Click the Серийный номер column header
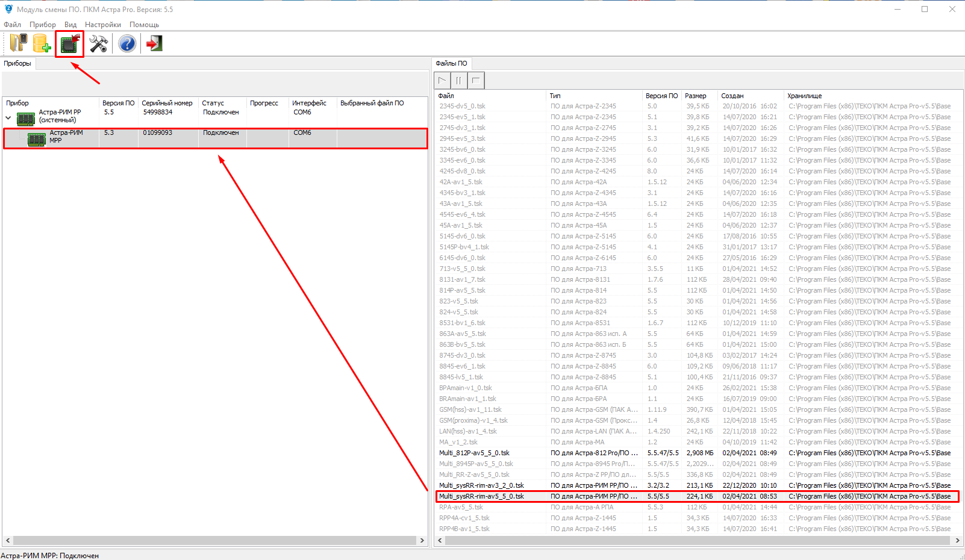This screenshot has height=560, width=965. tap(167, 103)
